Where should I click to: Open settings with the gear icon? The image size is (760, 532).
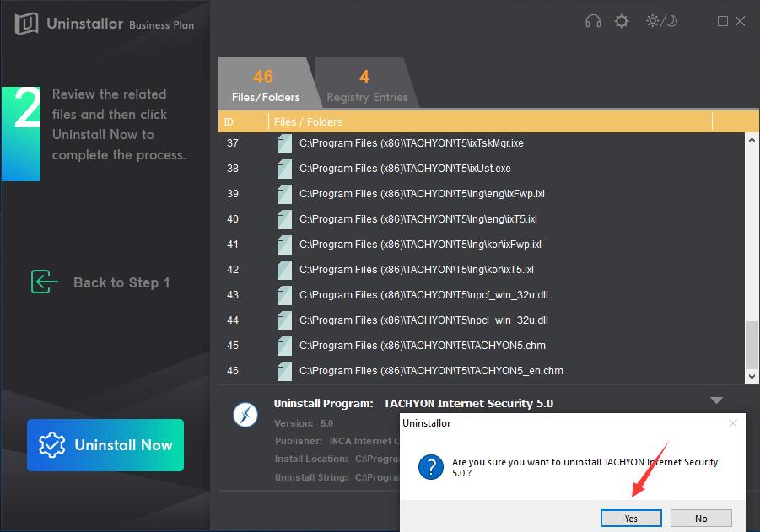622,21
